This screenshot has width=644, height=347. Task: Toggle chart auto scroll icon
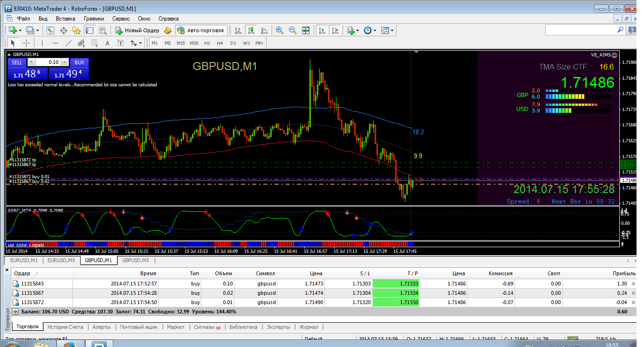click(322, 30)
